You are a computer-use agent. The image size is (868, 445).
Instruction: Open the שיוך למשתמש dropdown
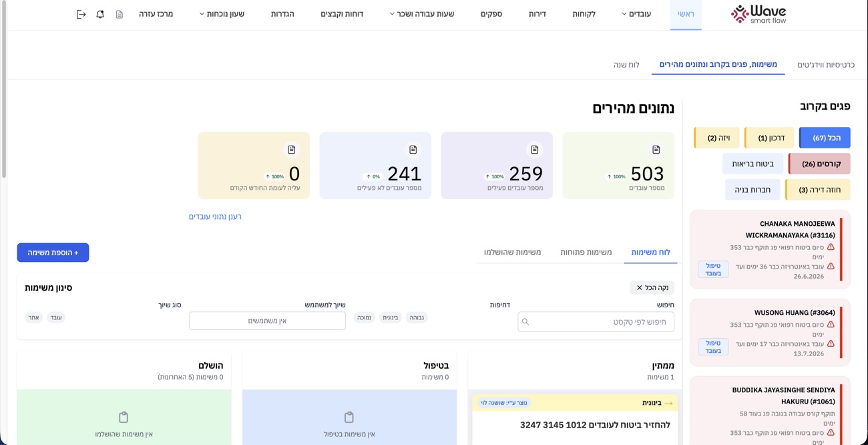[267, 321]
